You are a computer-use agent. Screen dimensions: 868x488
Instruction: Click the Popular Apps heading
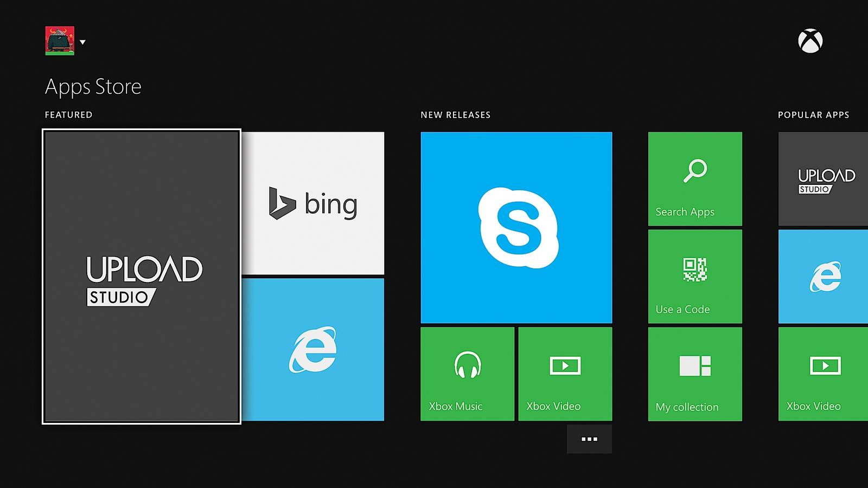[x=813, y=114]
